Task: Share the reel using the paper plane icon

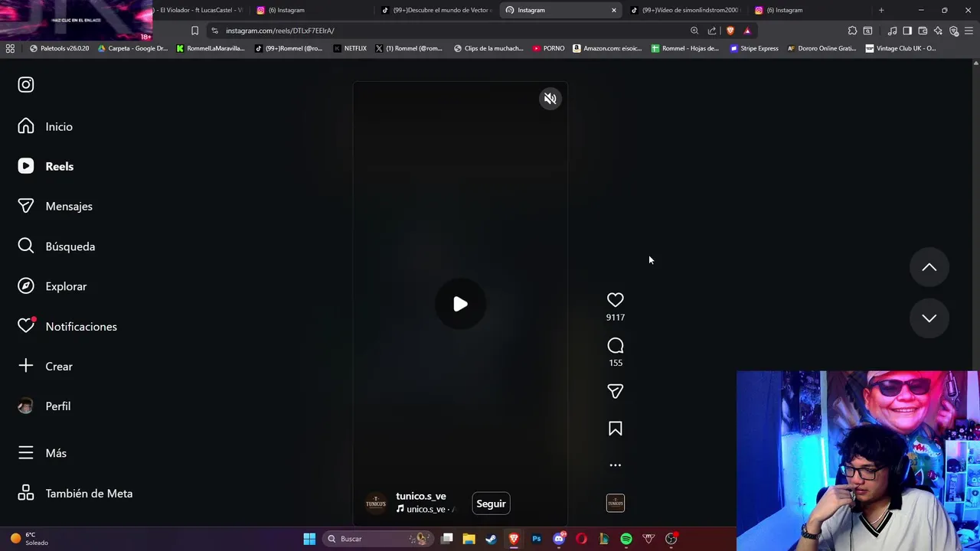Action: (x=615, y=391)
